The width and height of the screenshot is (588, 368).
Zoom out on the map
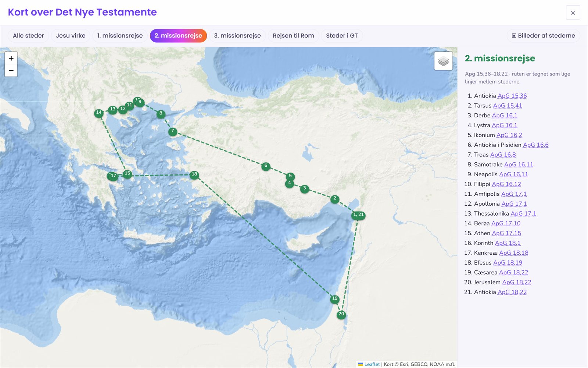click(x=11, y=70)
